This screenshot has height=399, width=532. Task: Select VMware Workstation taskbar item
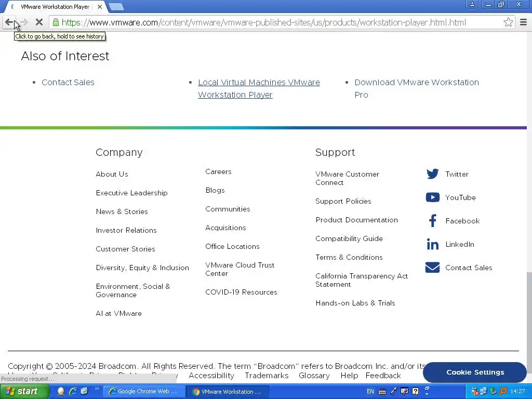coord(228,392)
